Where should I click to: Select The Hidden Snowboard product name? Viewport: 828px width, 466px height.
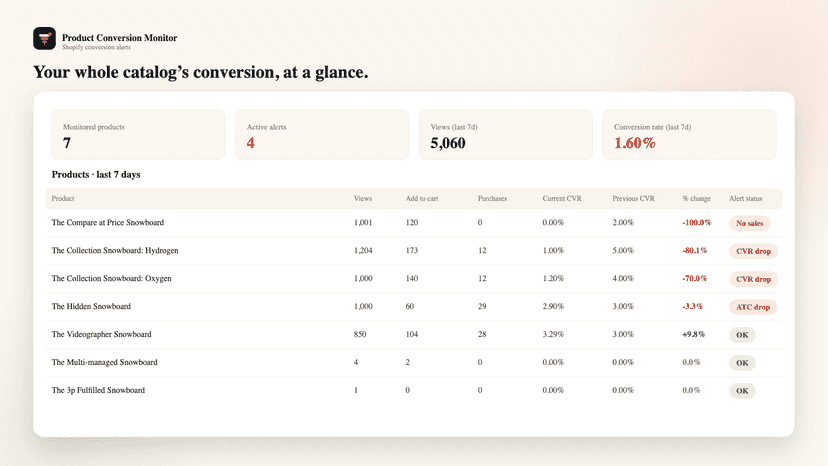[91, 306]
